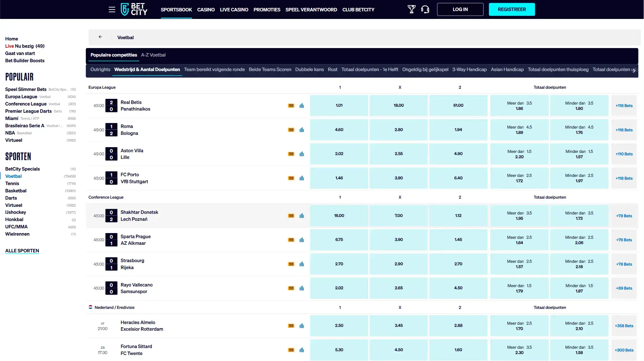Click the BetCity logo

(x=134, y=9)
